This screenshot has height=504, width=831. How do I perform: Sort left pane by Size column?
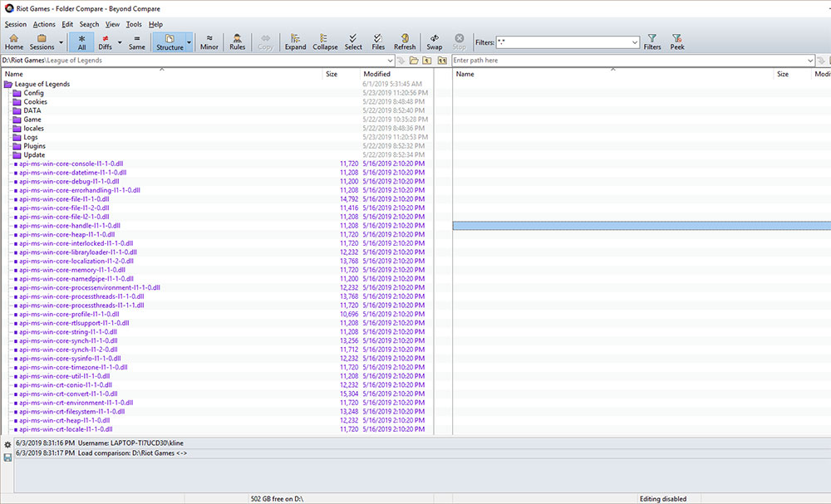tap(341, 74)
